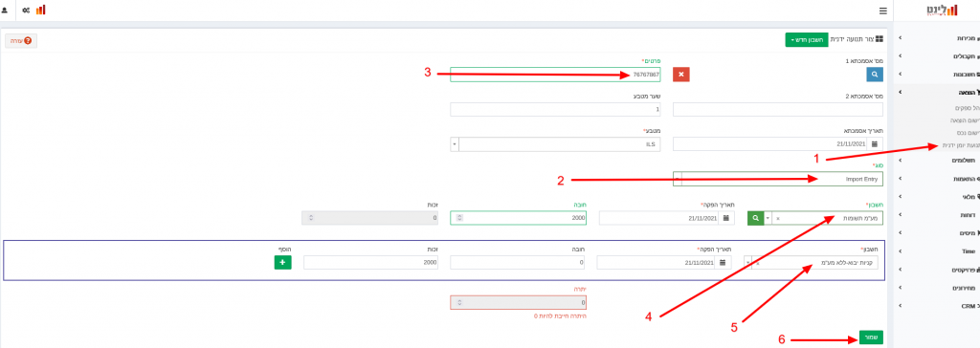Open the settings gears icon
This screenshot has width=980, height=348.
(26, 10)
